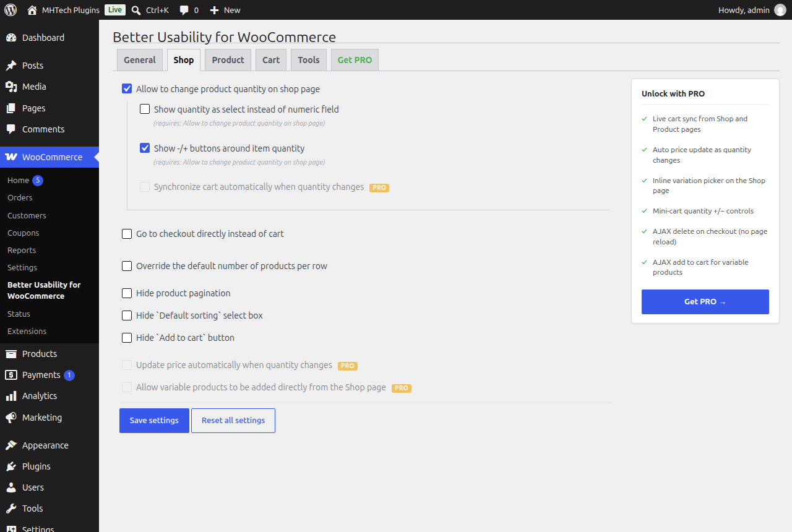Click the Dashboard gauge icon
The width and height of the screenshot is (792, 532).
click(x=11, y=38)
